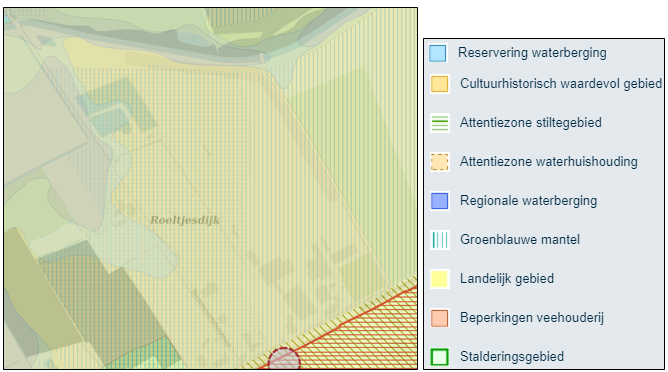This screenshot has height=372, width=668.
Task: Select the Stalderingsgebied green outlined icon
Action: 440,357
